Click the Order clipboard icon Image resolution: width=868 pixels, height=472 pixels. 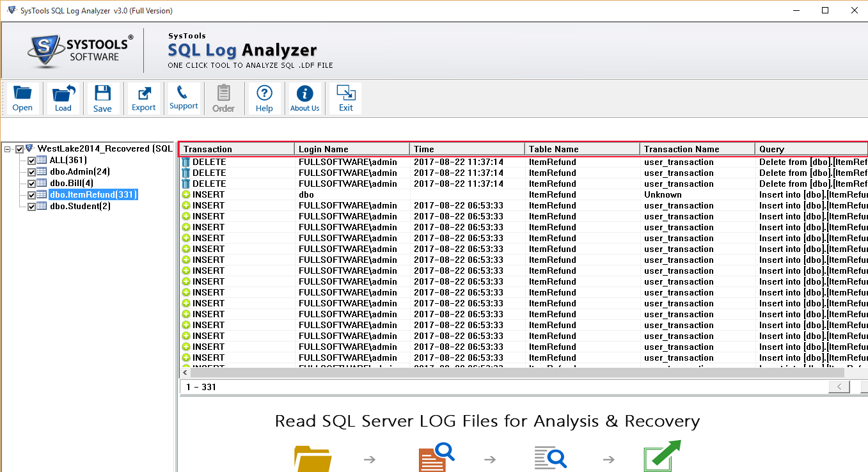[224, 98]
